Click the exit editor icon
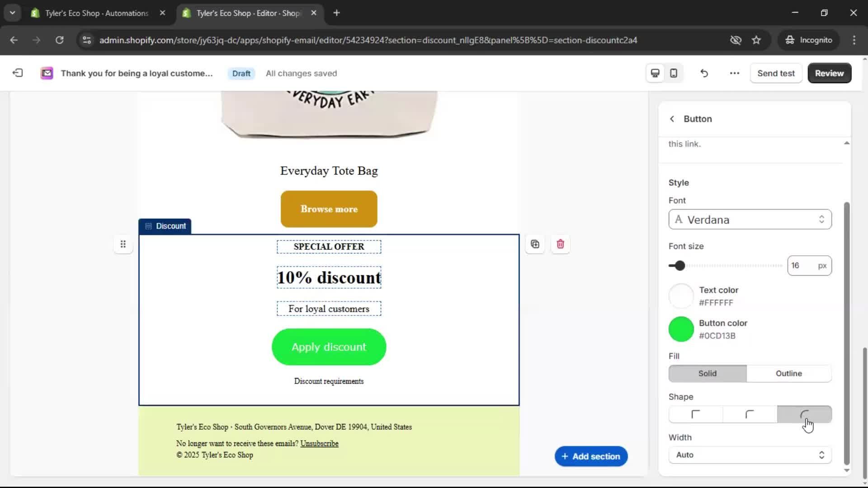 click(x=17, y=73)
